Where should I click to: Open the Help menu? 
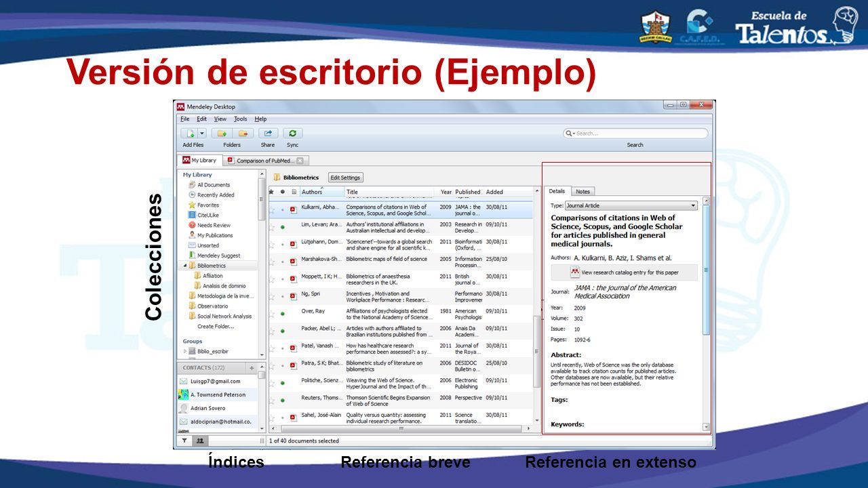tap(260, 119)
